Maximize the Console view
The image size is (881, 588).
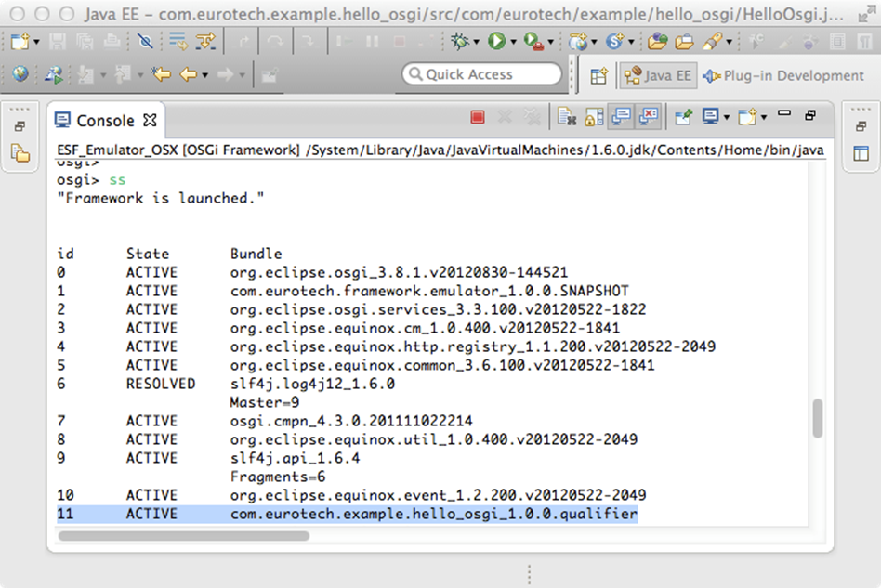click(x=810, y=115)
